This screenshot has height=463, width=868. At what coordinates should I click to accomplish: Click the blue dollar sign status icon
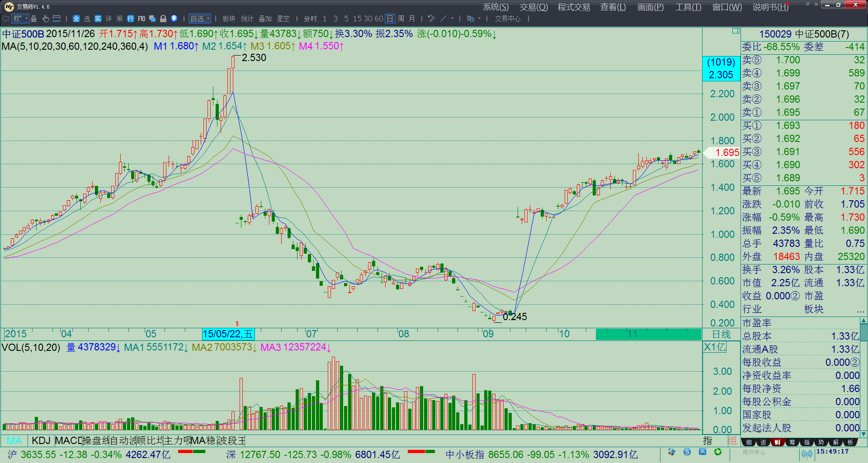coord(687,452)
